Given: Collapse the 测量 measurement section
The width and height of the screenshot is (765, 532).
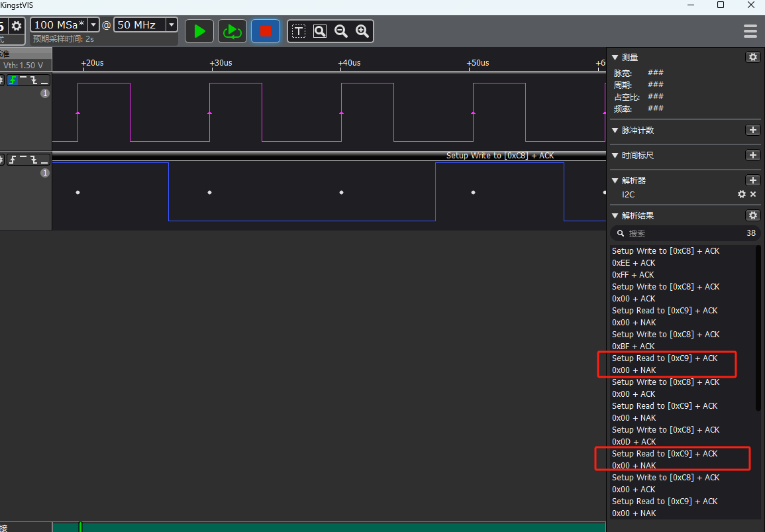Looking at the screenshot, I should pyautogui.click(x=615, y=58).
